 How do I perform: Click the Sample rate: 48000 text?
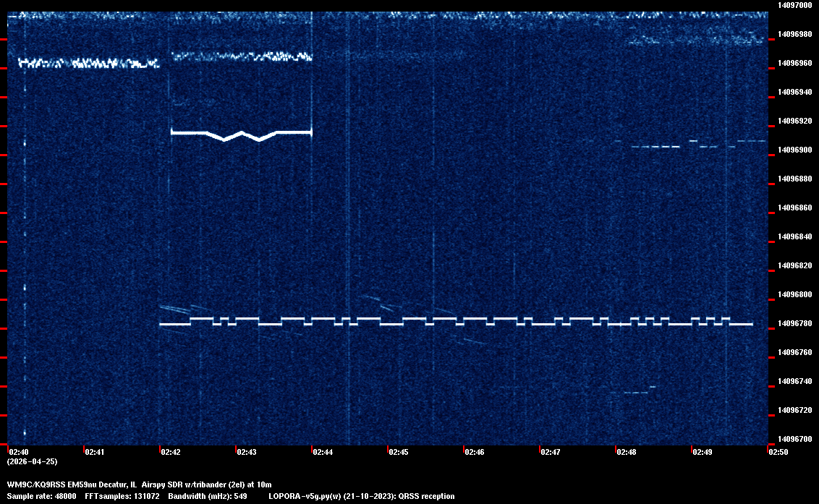[41, 496]
